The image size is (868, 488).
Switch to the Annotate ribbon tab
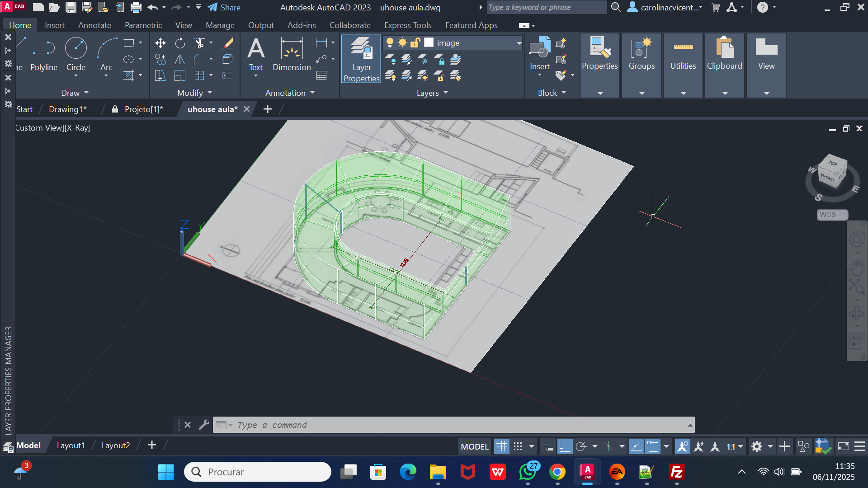click(x=94, y=25)
